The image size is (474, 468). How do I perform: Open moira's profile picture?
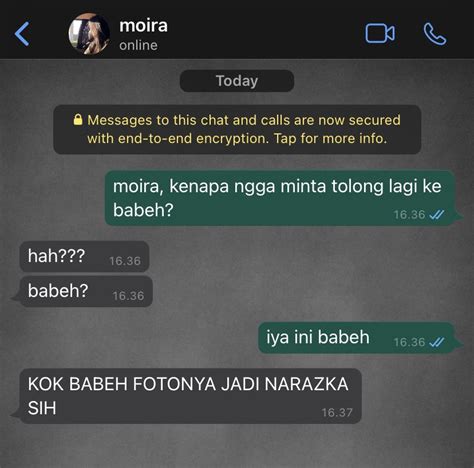89,34
